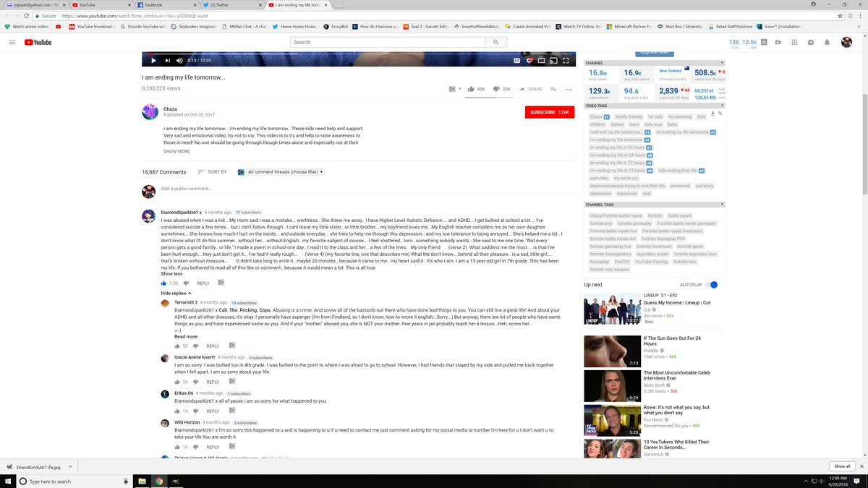Open the upload video camera icon
The image size is (868, 488).
click(778, 42)
